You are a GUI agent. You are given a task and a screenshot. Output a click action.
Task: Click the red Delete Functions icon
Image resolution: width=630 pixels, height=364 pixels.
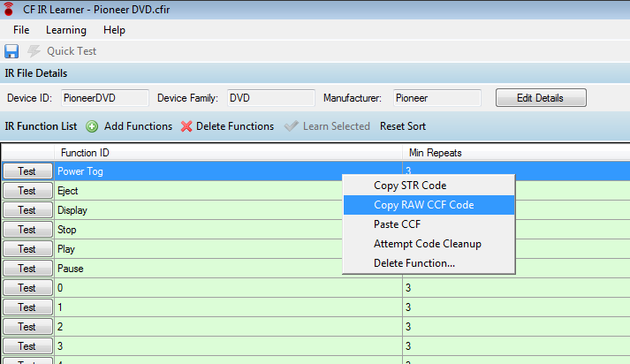[x=186, y=126]
